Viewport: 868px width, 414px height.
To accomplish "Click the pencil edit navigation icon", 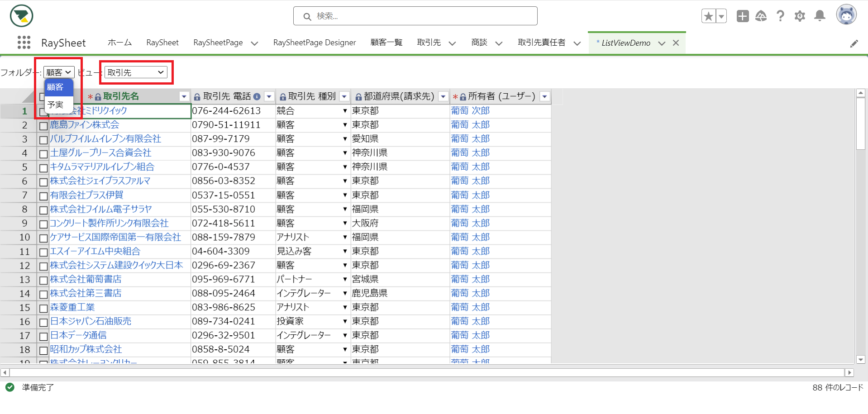I will (x=854, y=43).
